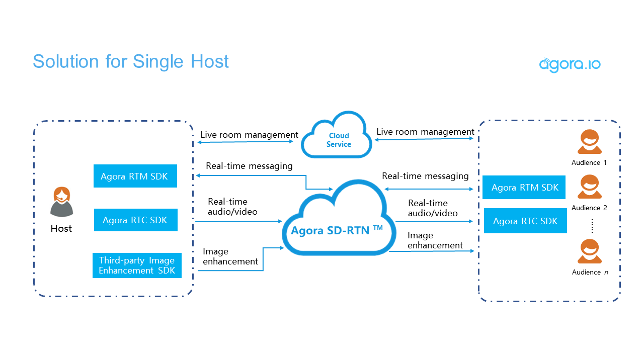Image resolution: width=644 pixels, height=362 pixels.
Task: Select the audience-side Agora RTC SDK box
Action: click(525, 221)
